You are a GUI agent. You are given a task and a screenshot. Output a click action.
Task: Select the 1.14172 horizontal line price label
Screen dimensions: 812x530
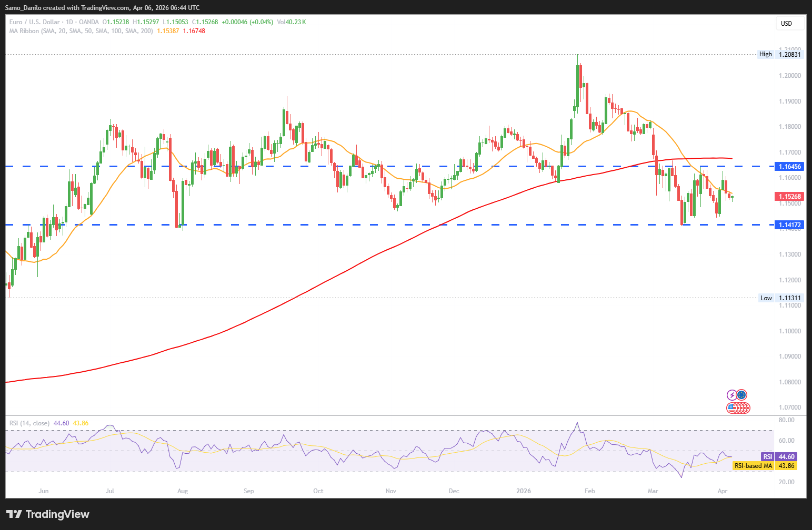[x=789, y=225]
